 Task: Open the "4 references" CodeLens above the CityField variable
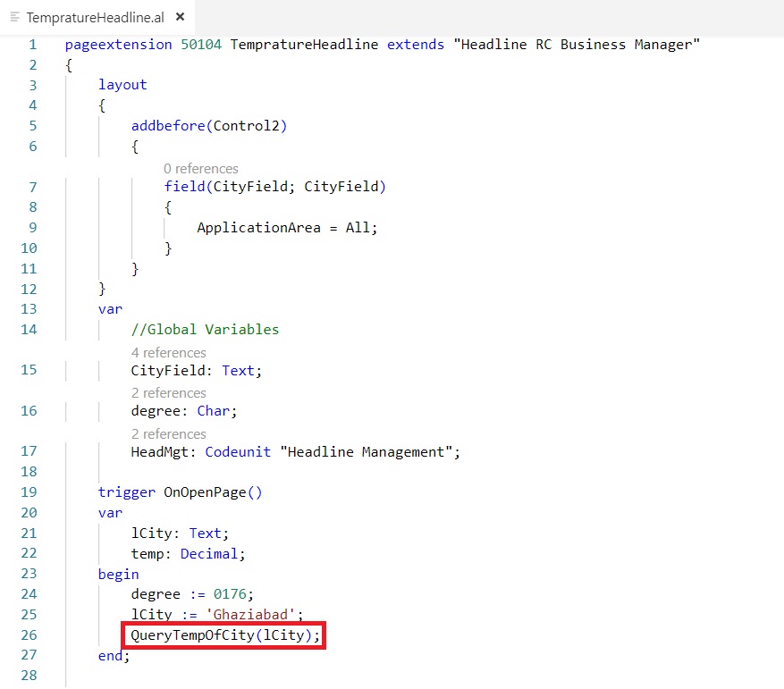168,352
